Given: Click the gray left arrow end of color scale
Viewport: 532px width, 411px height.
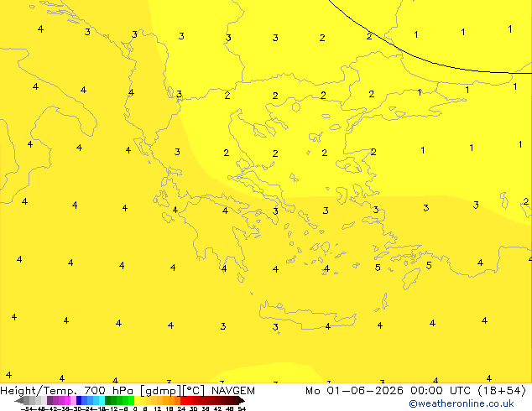Looking at the screenshot, I should (x=19, y=401).
